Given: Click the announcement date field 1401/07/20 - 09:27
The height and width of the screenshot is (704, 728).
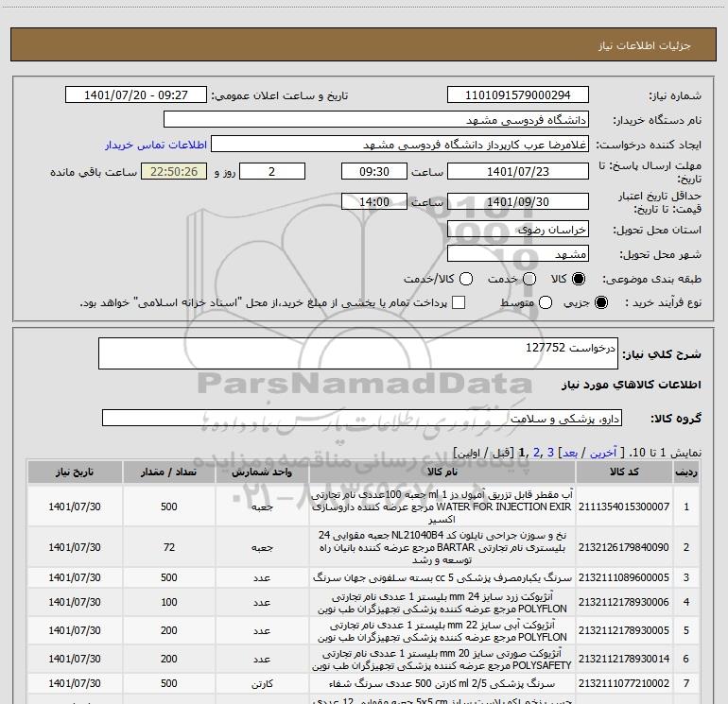Looking at the screenshot, I should point(136,94).
